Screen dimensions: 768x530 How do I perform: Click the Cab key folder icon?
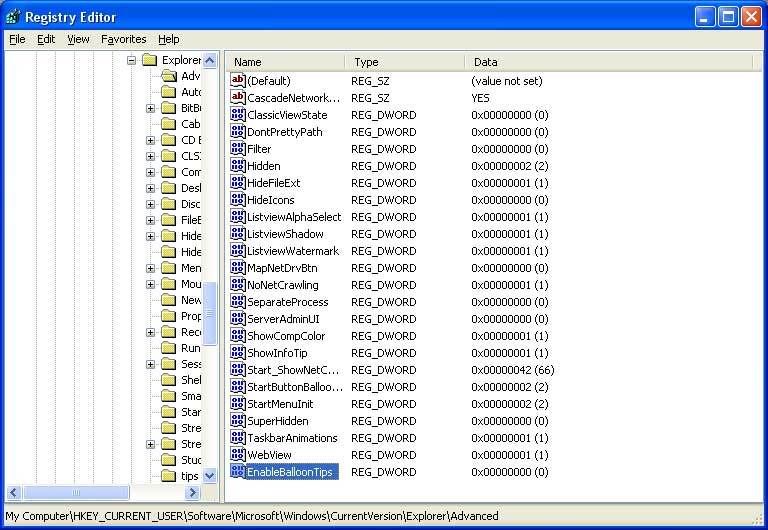168,124
